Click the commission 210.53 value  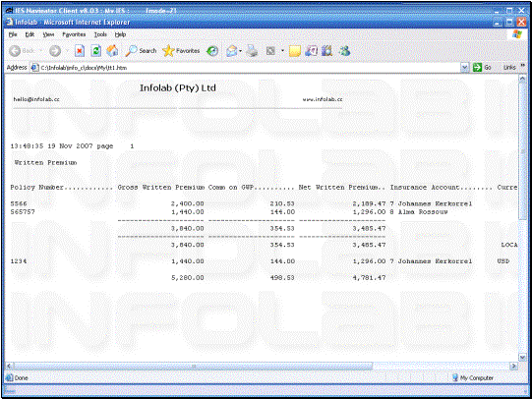[x=282, y=203]
